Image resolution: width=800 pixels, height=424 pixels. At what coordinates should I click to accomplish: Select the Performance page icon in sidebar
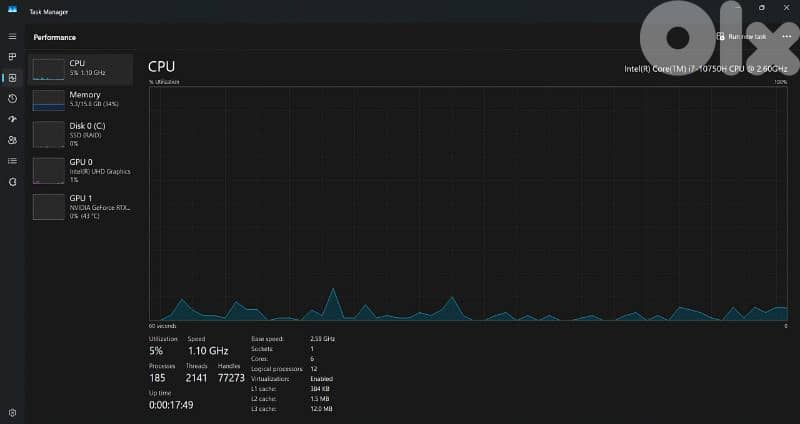click(x=12, y=78)
